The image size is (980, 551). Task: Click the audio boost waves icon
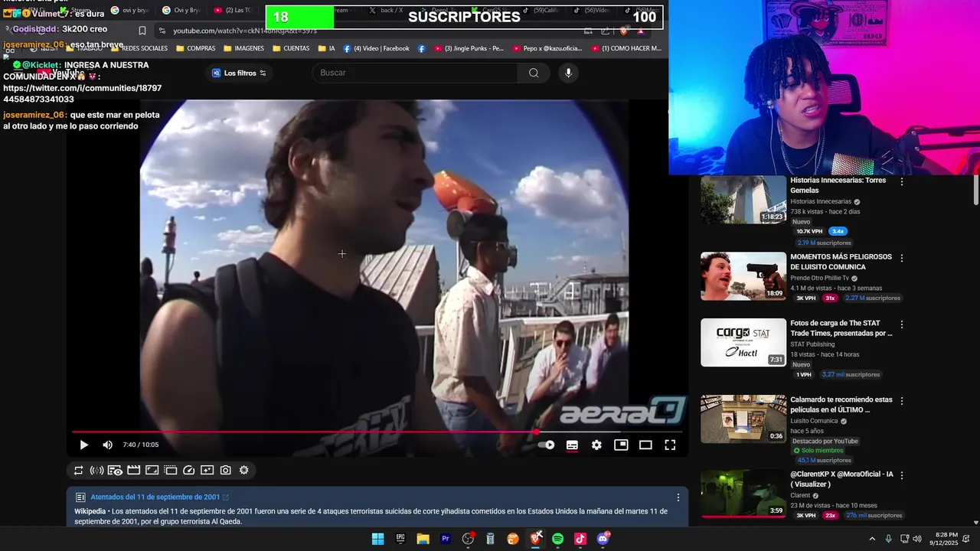(96, 470)
